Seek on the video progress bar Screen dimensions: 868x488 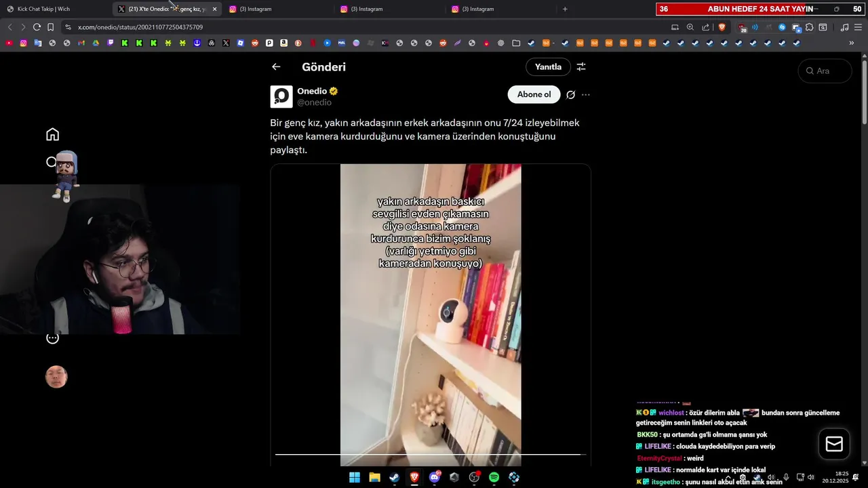tap(431, 454)
